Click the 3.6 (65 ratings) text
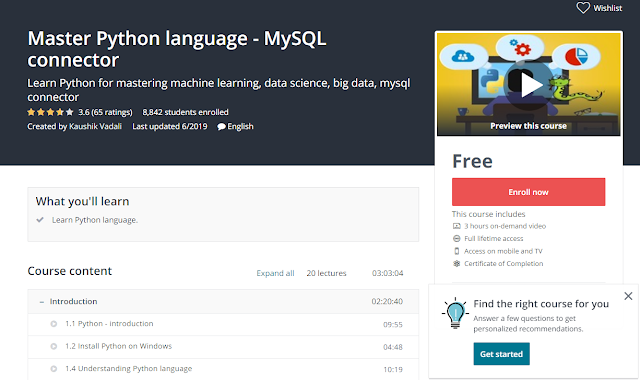 click(105, 112)
